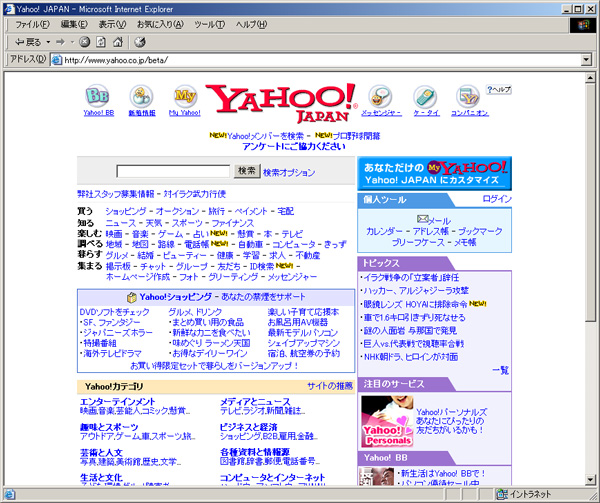
Task: Open the ショッピング link
Action: tap(126, 211)
